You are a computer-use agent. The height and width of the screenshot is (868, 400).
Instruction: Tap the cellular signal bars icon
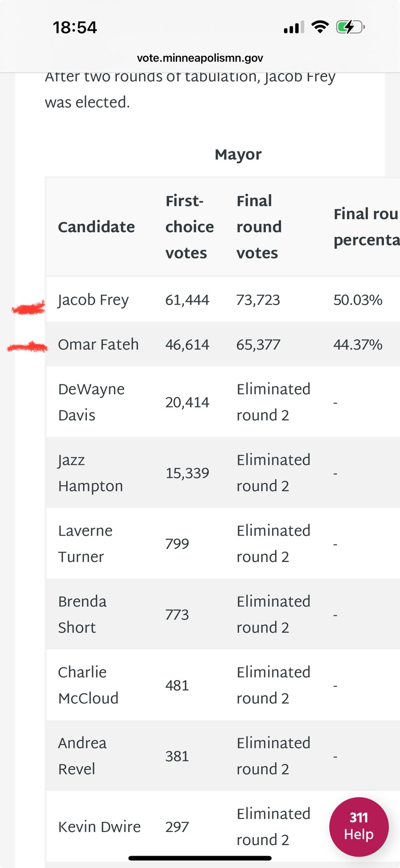point(294,28)
